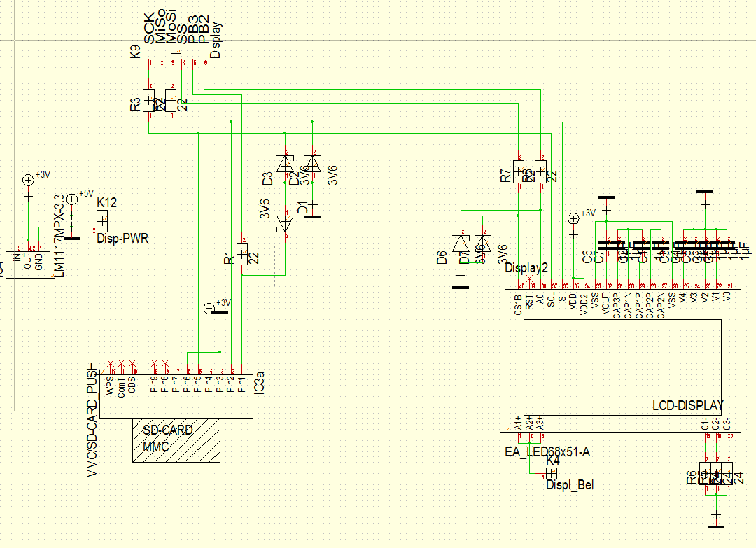The height and width of the screenshot is (548, 756).
Task: Click the Pin7 label on SD socket
Action: click(x=176, y=386)
